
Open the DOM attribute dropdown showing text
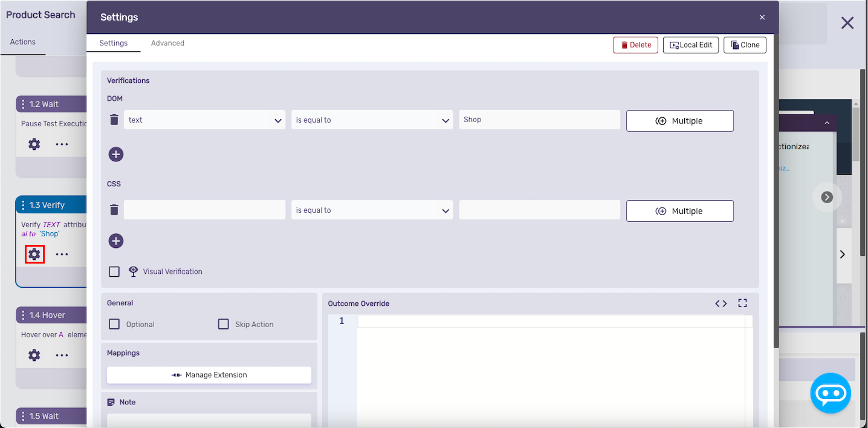[x=204, y=120]
